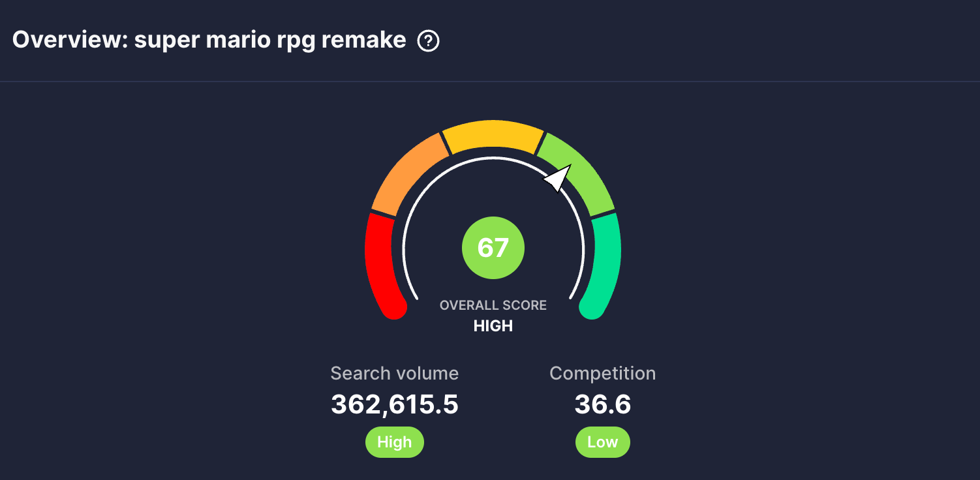Open the help question mark icon
The width and height of the screenshot is (980, 480).
pos(428,42)
